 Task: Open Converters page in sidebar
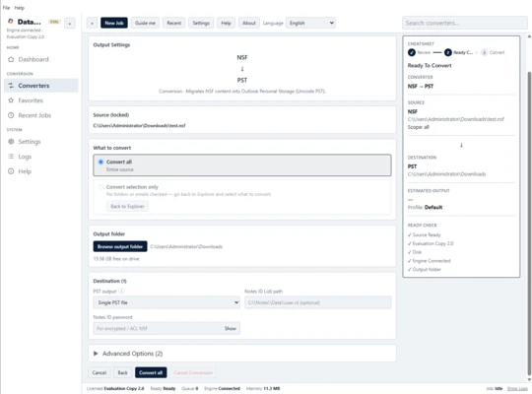(x=41, y=86)
